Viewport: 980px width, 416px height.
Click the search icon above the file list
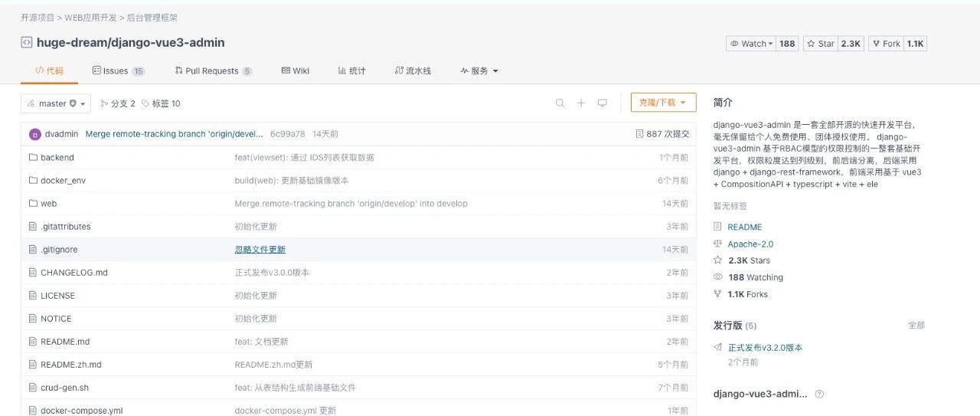(560, 103)
